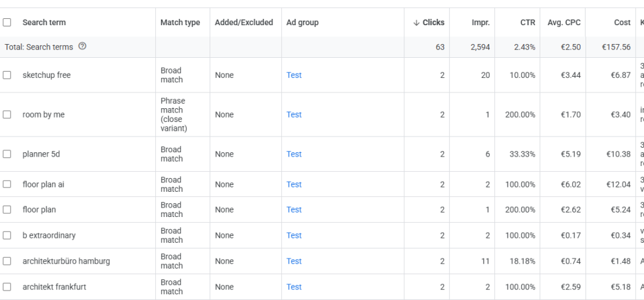Click the help icon beside Total: Search terms
This screenshot has height=300, width=644.
point(82,47)
